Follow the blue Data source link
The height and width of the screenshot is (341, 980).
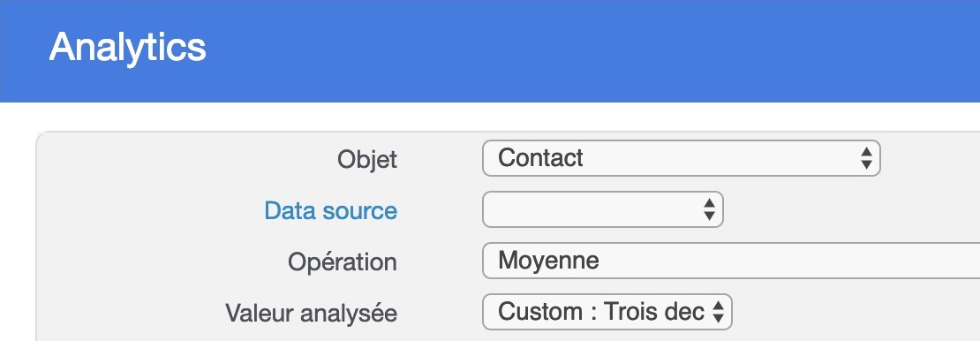[x=330, y=210]
